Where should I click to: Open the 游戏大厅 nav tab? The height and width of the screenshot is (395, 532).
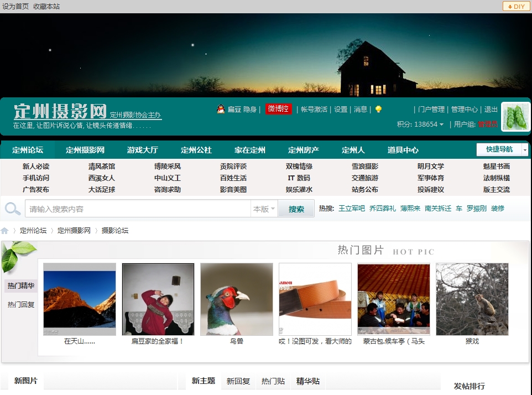pyautogui.click(x=143, y=150)
